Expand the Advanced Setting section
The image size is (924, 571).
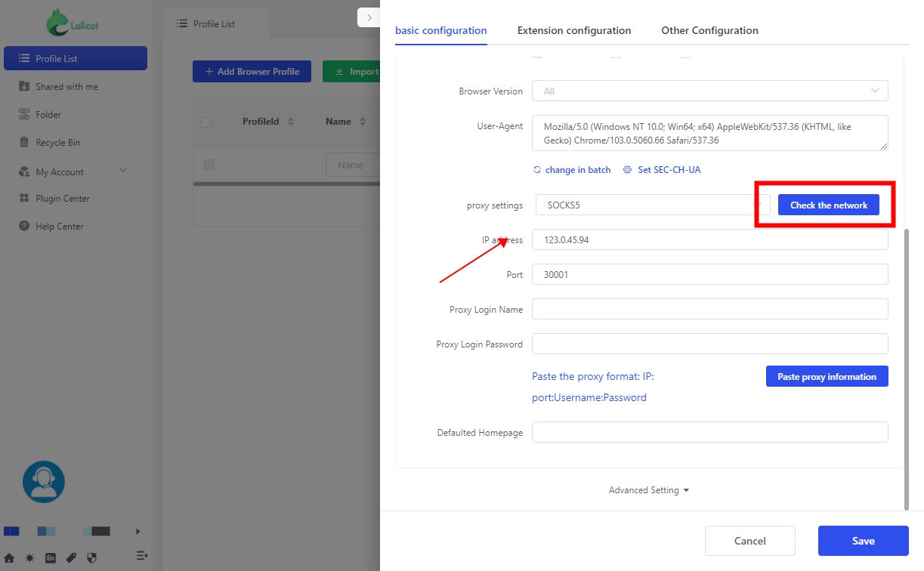click(x=649, y=490)
